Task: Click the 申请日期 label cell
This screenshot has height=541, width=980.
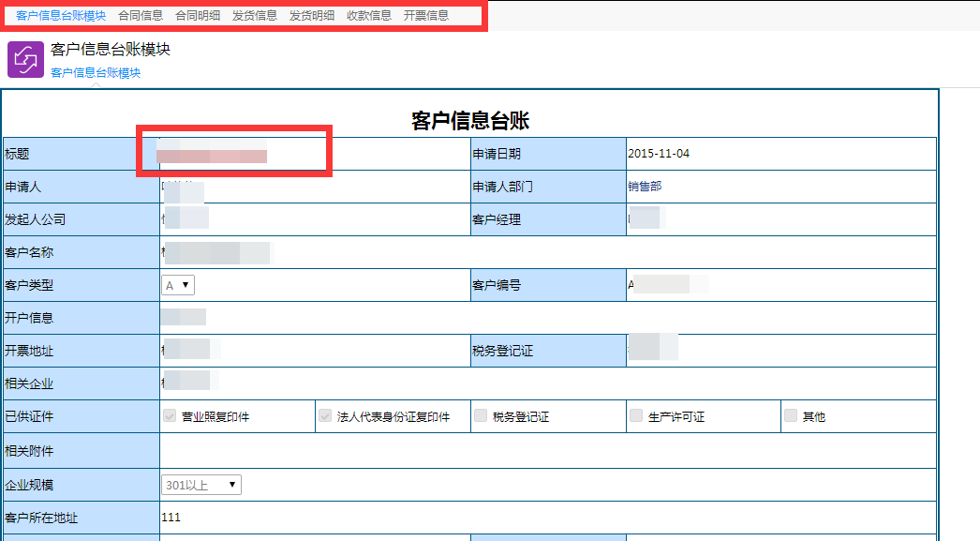Action: pos(548,154)
